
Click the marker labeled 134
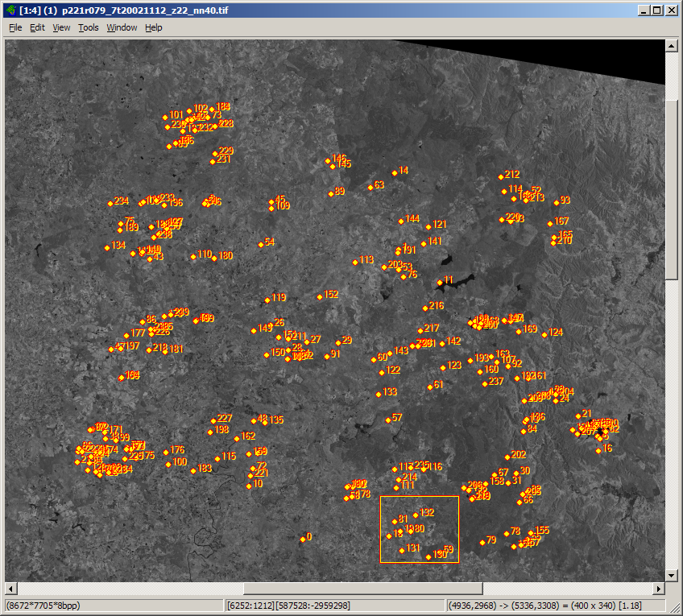(x=107, y=247)
